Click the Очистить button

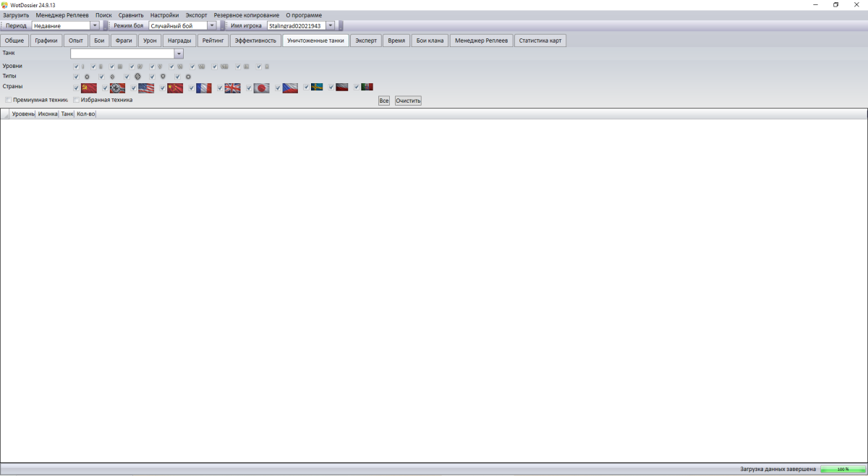[408, 101]
